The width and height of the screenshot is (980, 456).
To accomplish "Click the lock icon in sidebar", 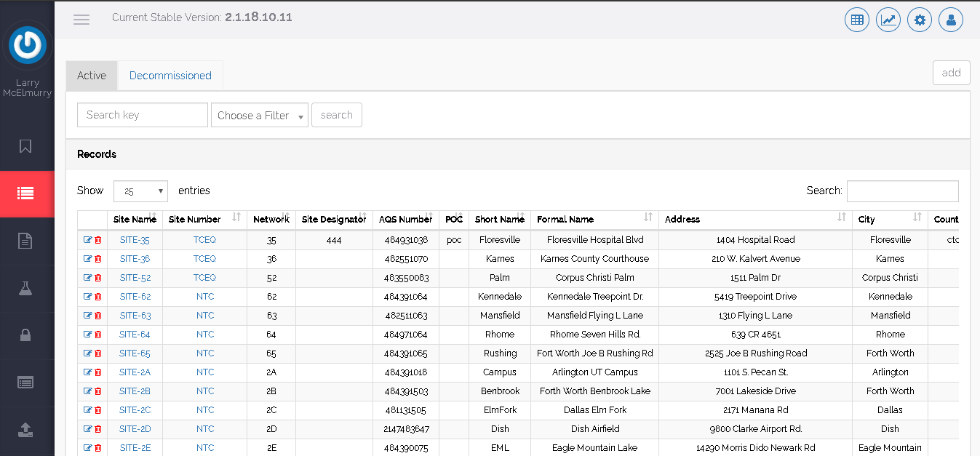I will tap(26, 335).
